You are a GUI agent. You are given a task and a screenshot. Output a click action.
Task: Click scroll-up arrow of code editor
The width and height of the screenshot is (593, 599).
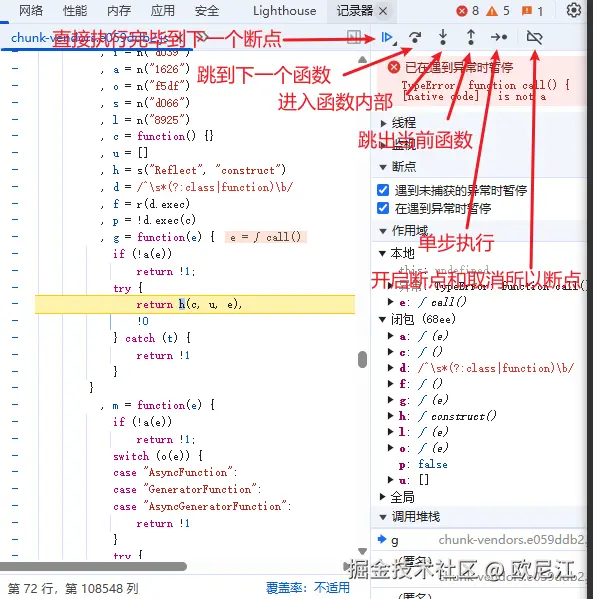[363, 60]
